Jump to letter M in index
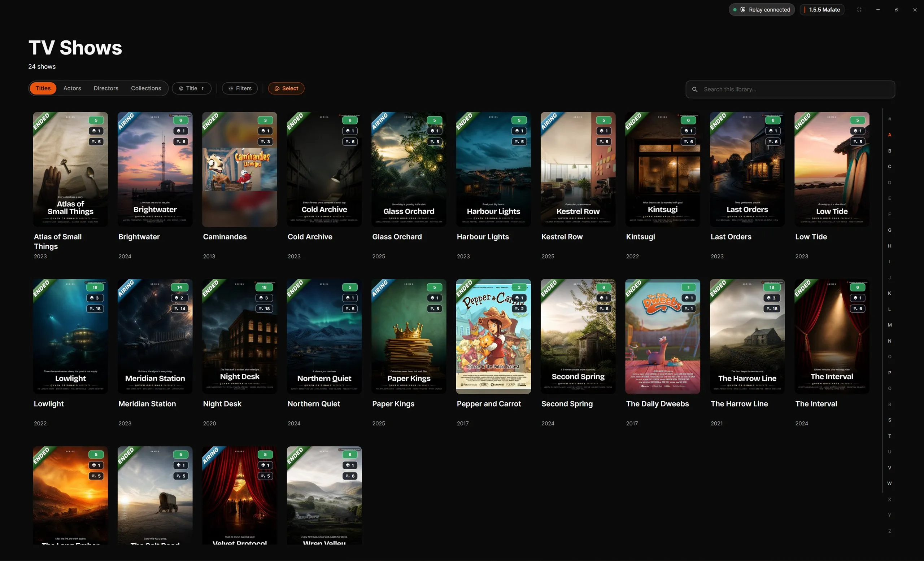The image size is (924, 561). coord(889,325)
